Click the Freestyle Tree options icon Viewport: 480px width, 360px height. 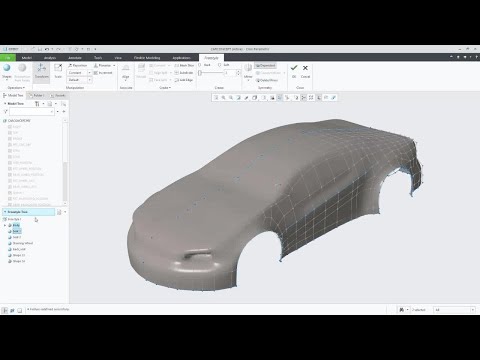(59, 212)
